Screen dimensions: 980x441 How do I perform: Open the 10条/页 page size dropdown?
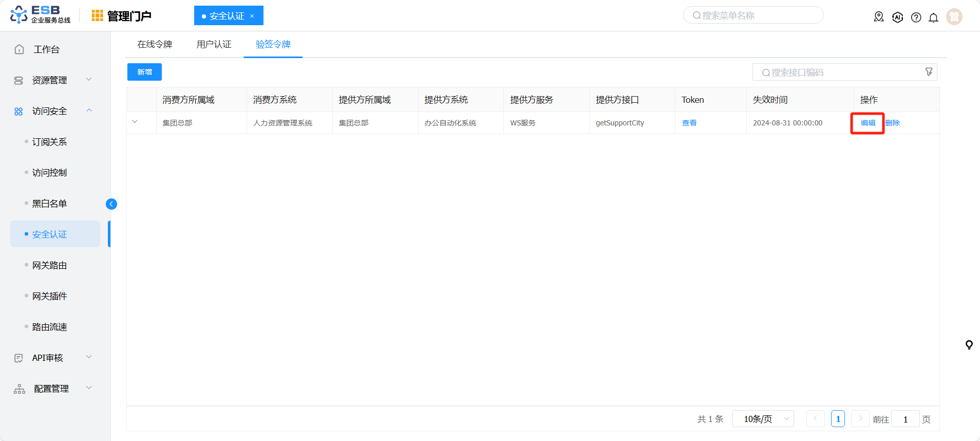[x=763, y=419]
